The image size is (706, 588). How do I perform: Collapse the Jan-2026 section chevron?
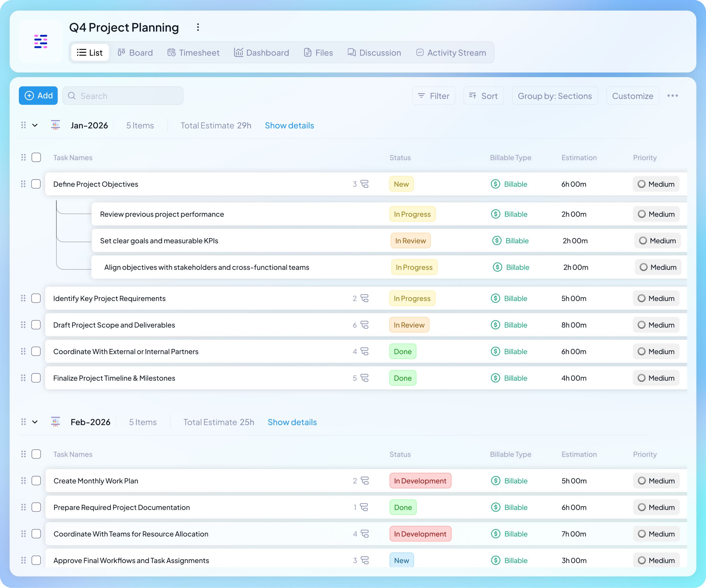35,125
